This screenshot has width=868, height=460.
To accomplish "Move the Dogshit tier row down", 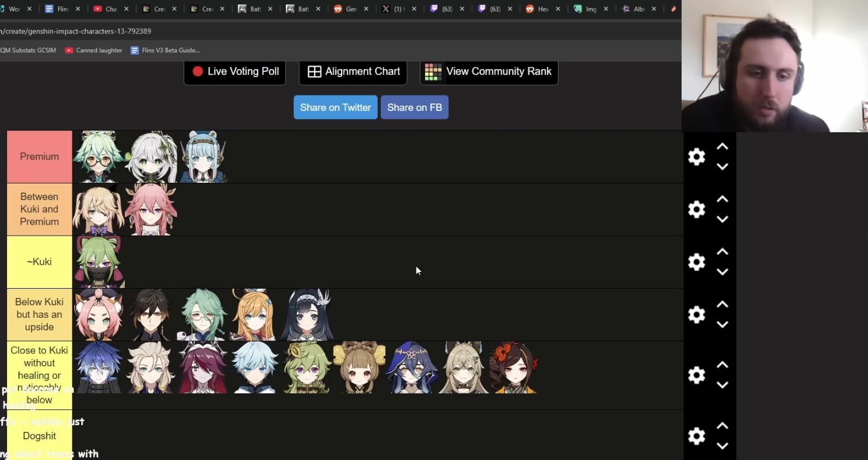I will pos(722,446).
